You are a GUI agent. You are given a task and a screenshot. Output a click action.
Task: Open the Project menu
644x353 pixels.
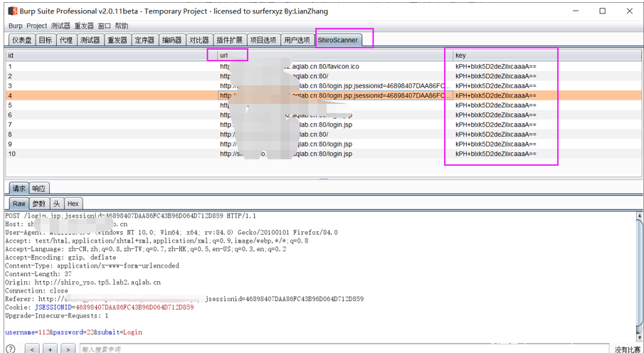pos(36,26)
